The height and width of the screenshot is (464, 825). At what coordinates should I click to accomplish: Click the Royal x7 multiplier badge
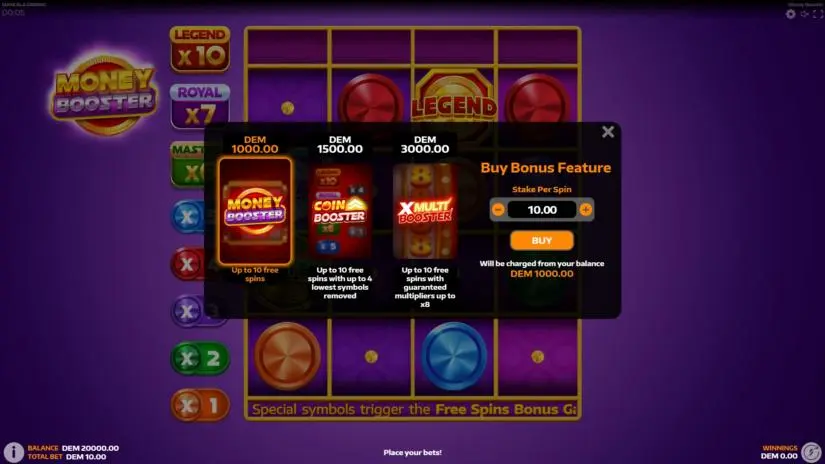tap(200, 106)
